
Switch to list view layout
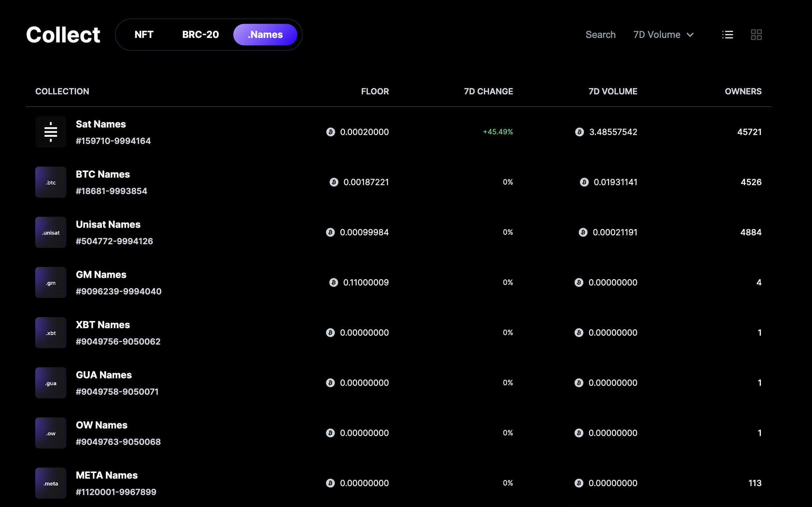(x=728, y=34)
